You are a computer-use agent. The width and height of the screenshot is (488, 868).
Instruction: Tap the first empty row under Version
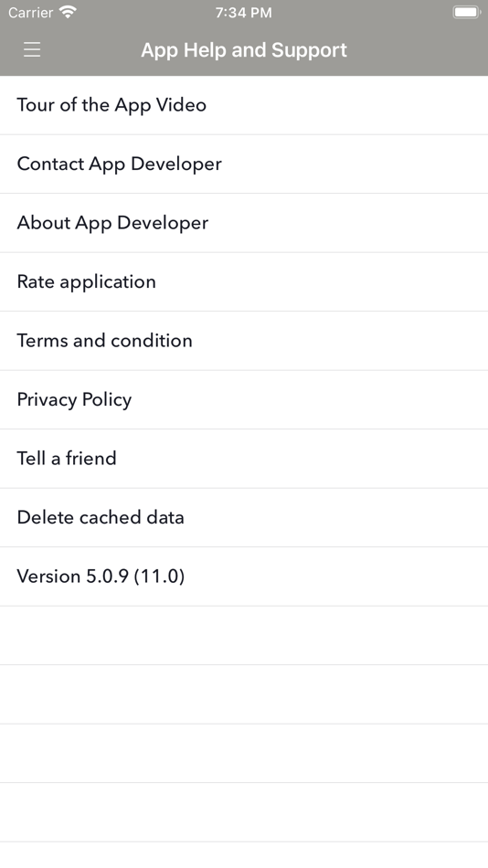(244, 636)
